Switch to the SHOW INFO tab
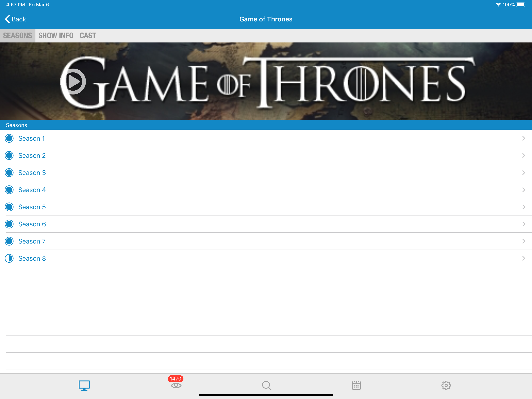532x399 pixels. pyautogui.click(x=56, y=36)
